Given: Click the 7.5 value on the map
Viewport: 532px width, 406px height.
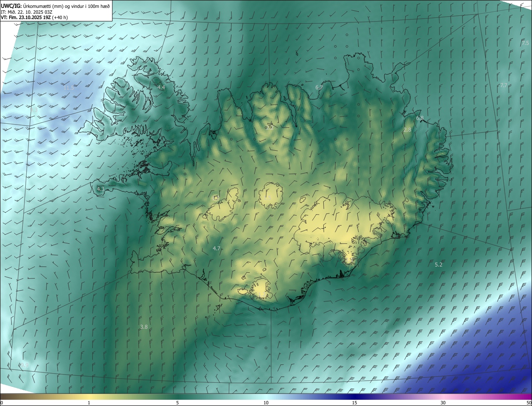Looking at the screenshot, I should [525, 43].
